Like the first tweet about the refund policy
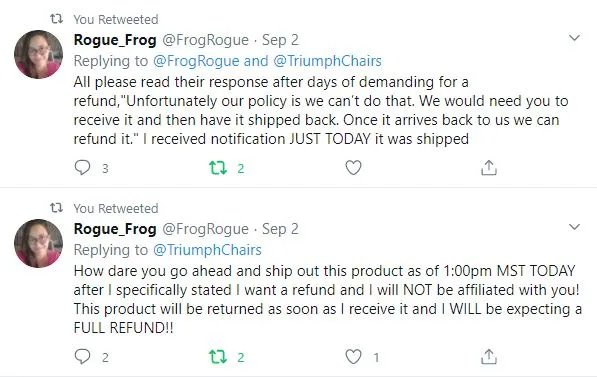 (353, 168)
